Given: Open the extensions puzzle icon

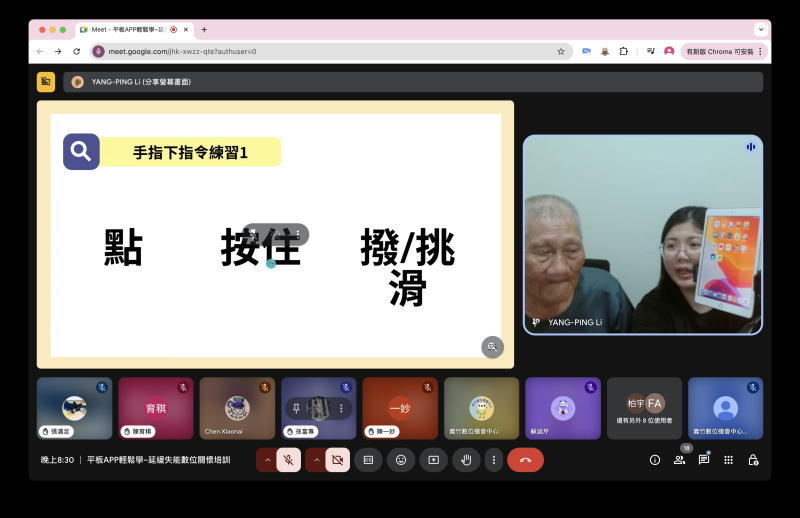Looking at the screenshot, I should pyautogui.click(x=623, y=52).
